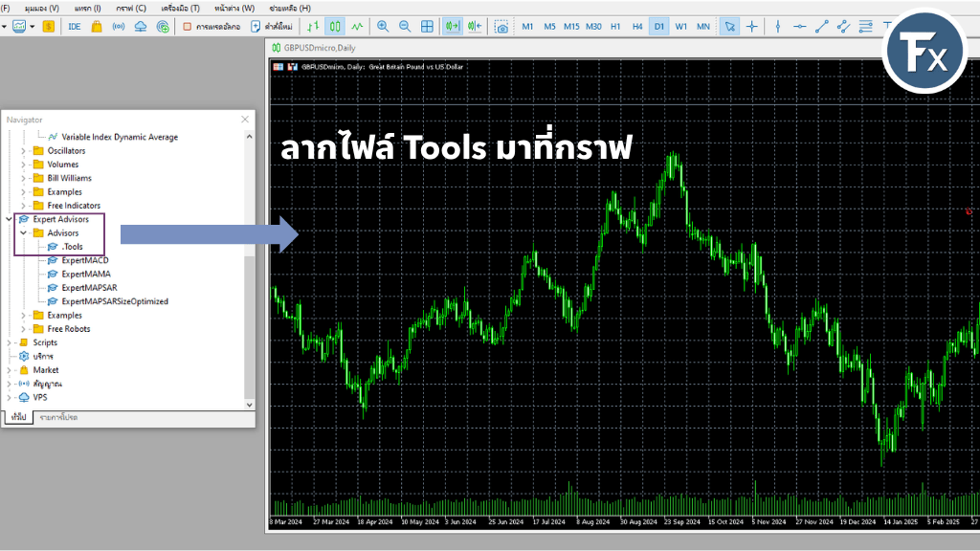Image resolution: width=980 pixels, height=551 pixels.
Task: Expand the Scripts node
Action: (10, 342)
